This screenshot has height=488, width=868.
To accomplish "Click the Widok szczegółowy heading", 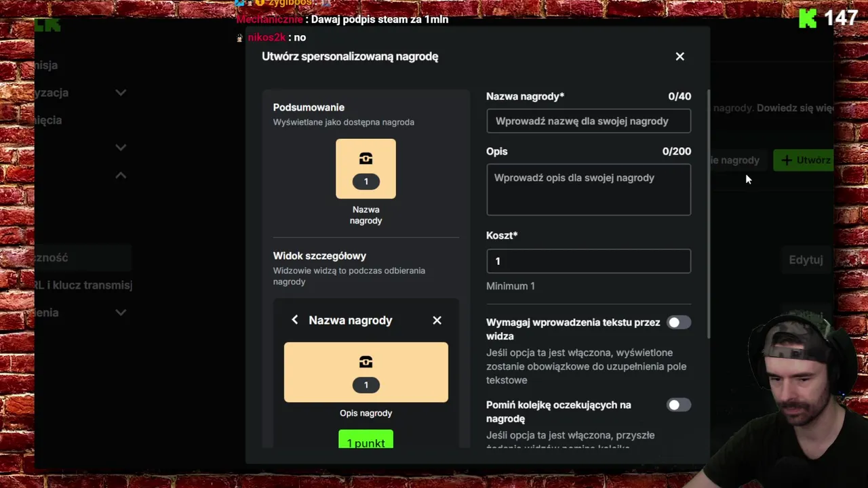I will pos(319,256).
